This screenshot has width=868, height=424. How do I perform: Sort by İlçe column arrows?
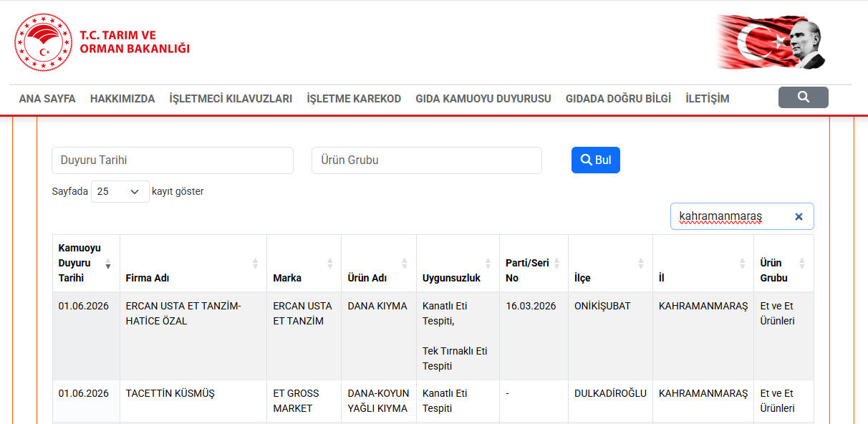(641, 264)
